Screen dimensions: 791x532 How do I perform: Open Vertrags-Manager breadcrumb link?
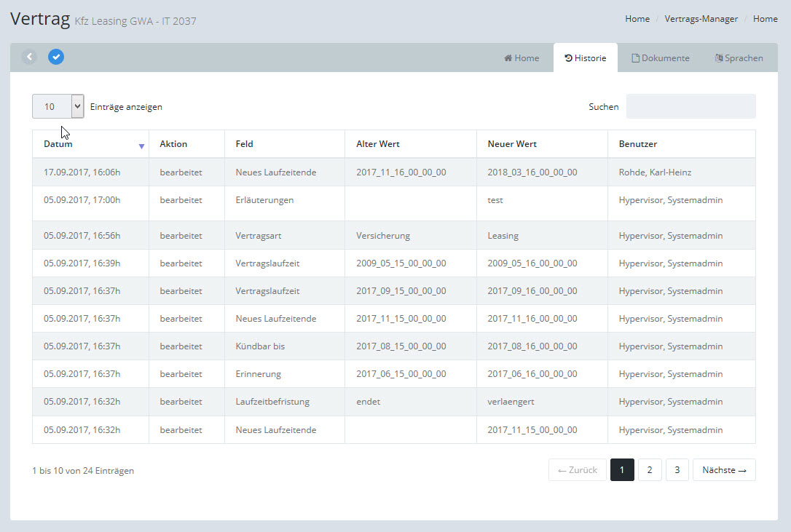pos(701,19)
